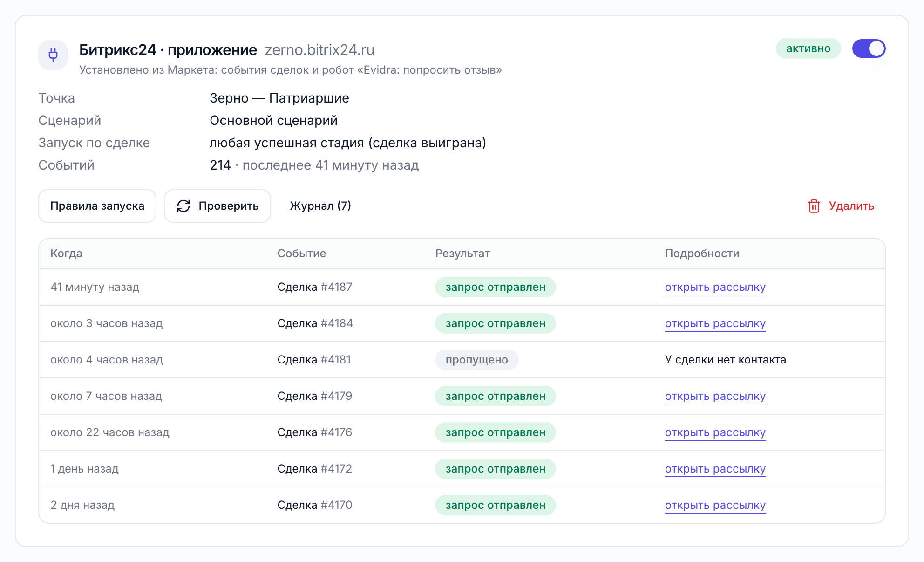Viewport: 924px width, 562px height.
Task: Click Зерно — Патриаршие point value
Action: pos(279,98)
